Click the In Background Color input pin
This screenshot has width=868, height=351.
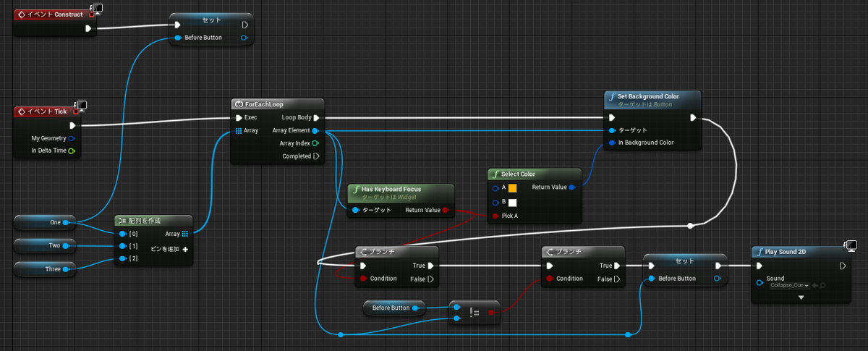pyautogui.click(x=612, y=143)
